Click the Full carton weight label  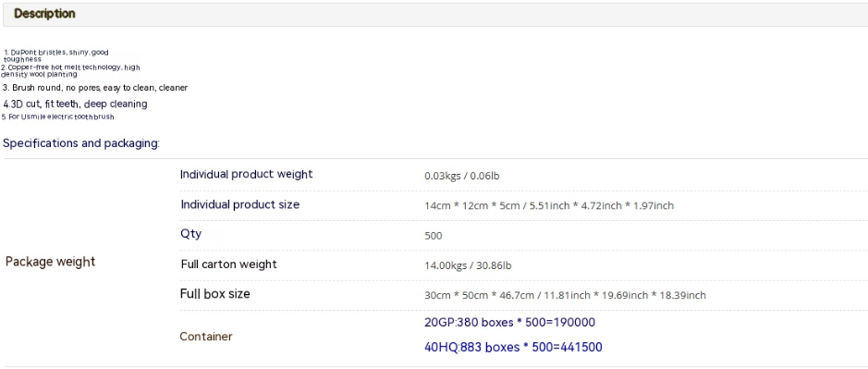pos(228,264)
